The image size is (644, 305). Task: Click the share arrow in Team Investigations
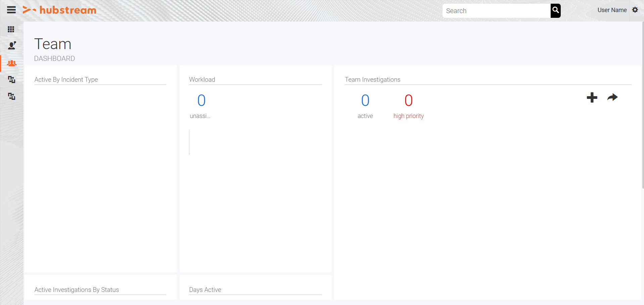(612, 97)
